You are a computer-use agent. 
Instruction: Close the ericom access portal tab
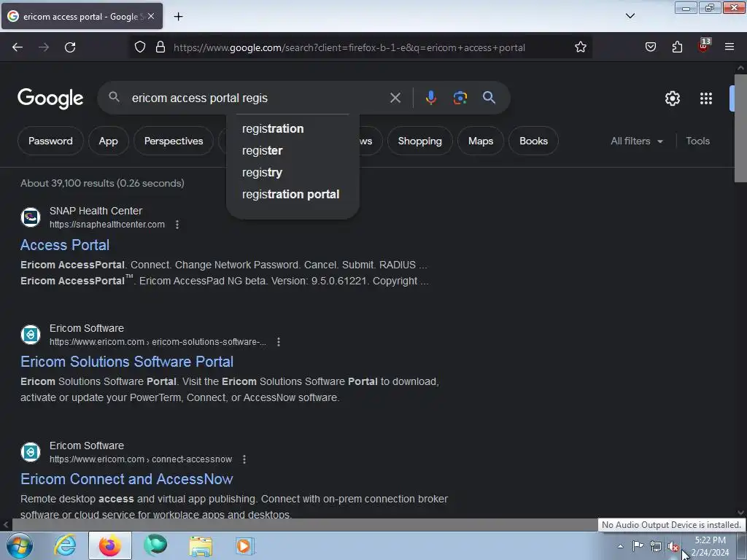point(151,16)
